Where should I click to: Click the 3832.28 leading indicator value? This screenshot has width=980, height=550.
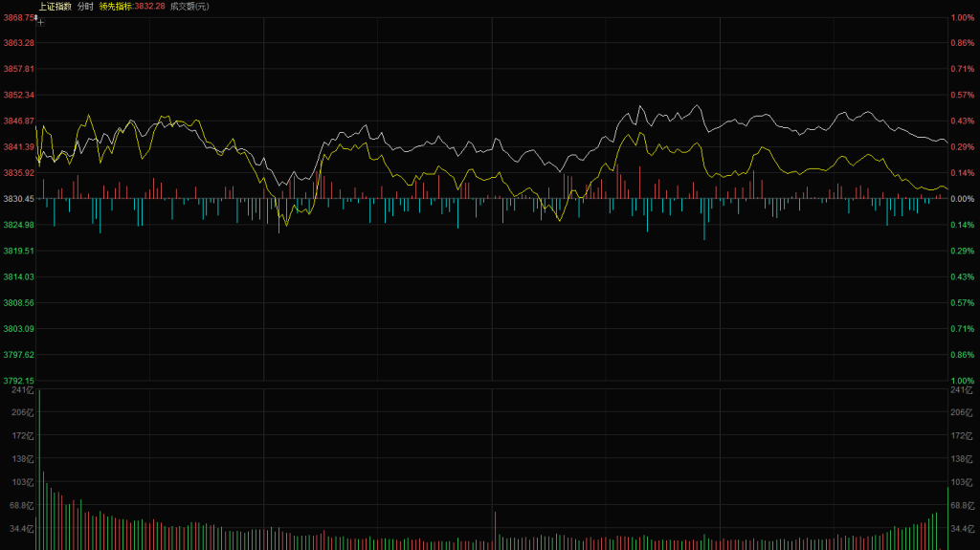(x=150, y=7)
